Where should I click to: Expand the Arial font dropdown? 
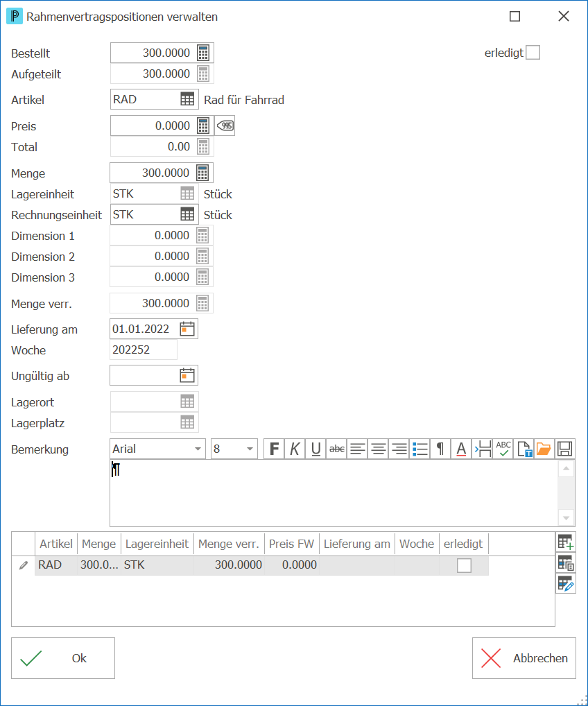(198, 449)
